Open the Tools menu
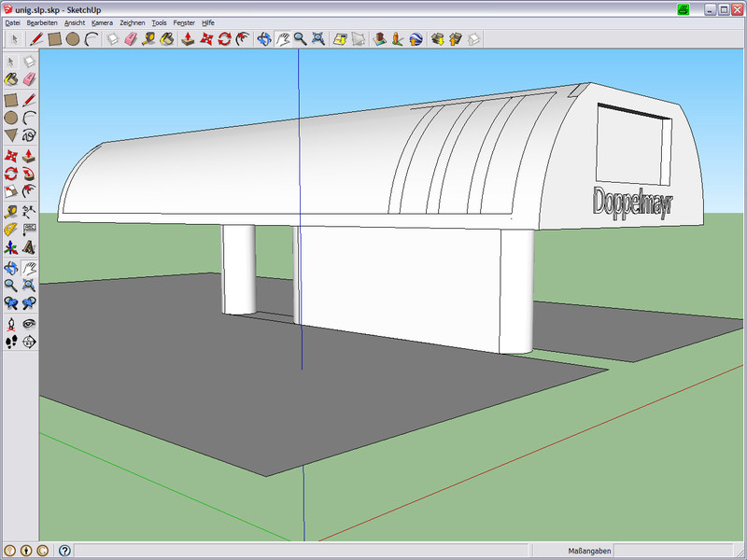747x560 pixels. pyautogui.click(x=159, y=22)
